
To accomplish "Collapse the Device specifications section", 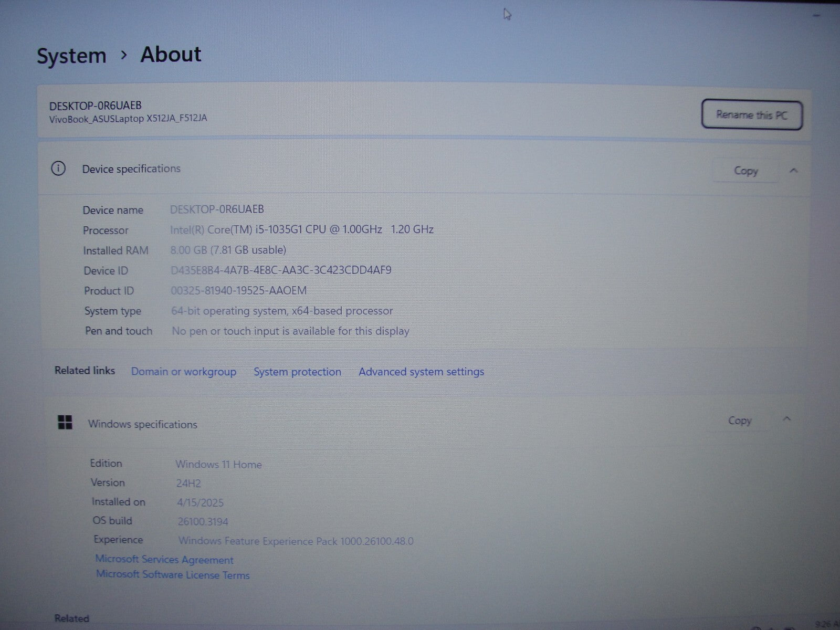I will pyautogui.click(x=794, y=170).
